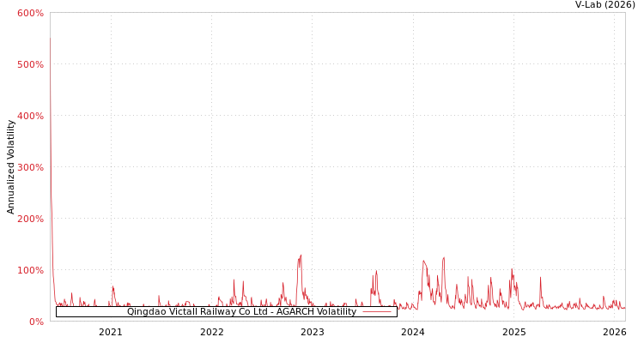Click the Annualized Volatility axis title
This screenshot has height=343, width=644.
pos(10,167)
